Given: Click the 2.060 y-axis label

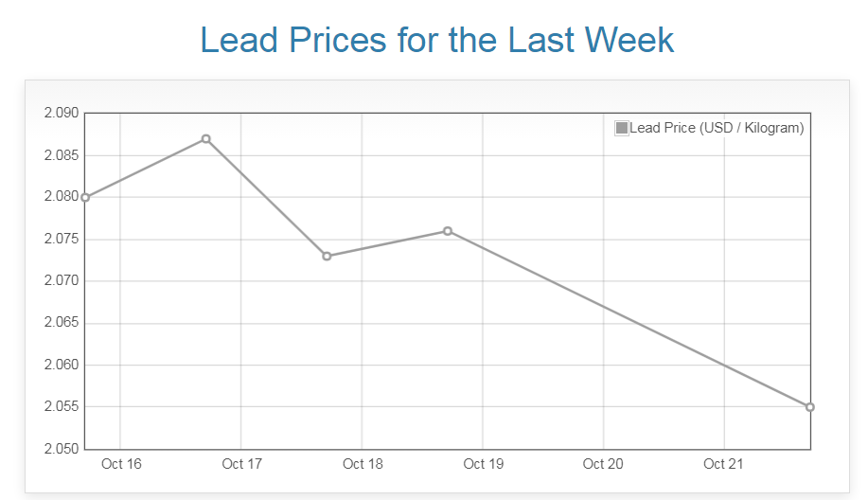Looking at the screenshot, I should [x=62, y=365].
